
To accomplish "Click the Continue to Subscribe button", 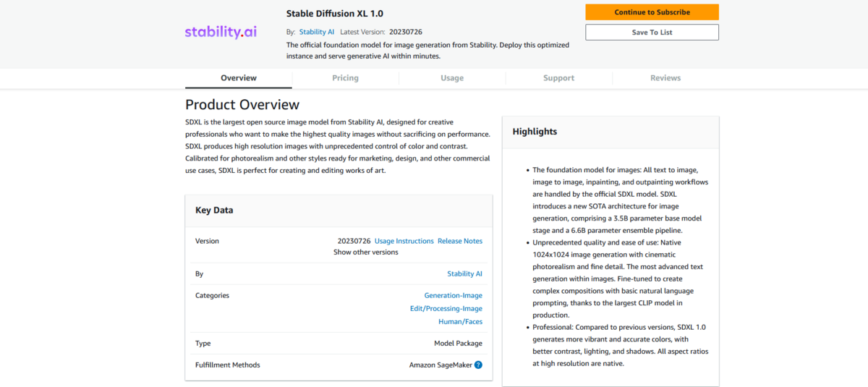I will (x=652, y=12).
